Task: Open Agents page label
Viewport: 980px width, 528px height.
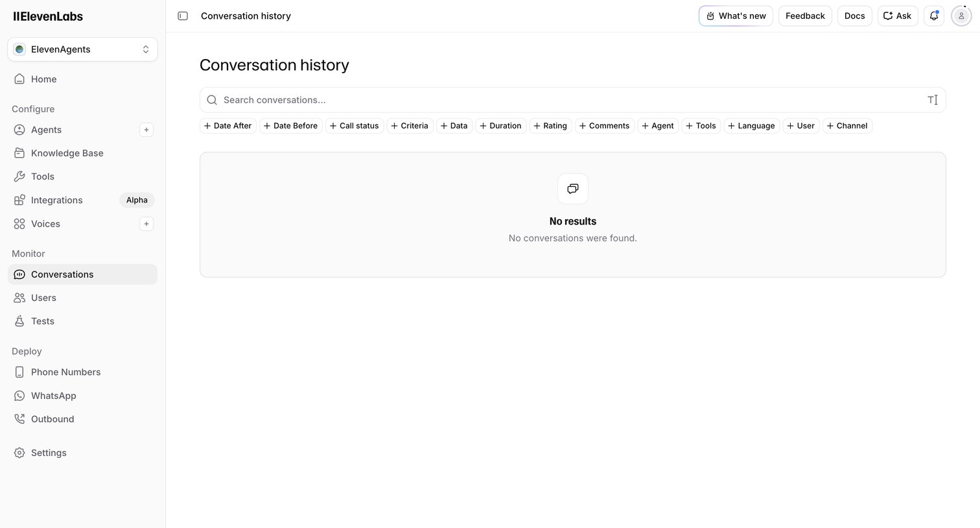Action: click(46, 130)
